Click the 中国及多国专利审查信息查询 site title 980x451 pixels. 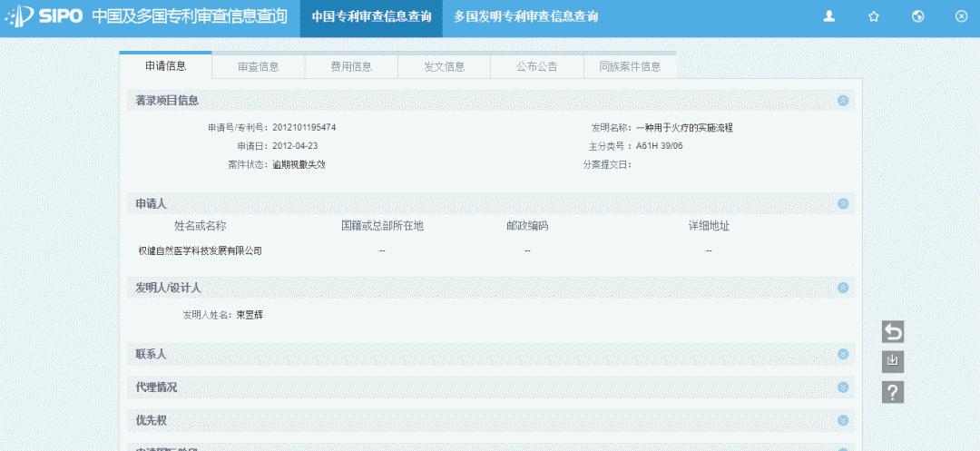point(190,16)
